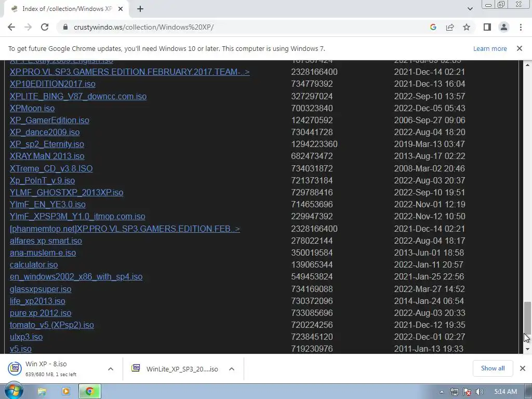Image resolution: width=532 pixels, height=399 pixels.
Task: Download YlmF_EN_YE3.0.iso
Action: (47, 204)
